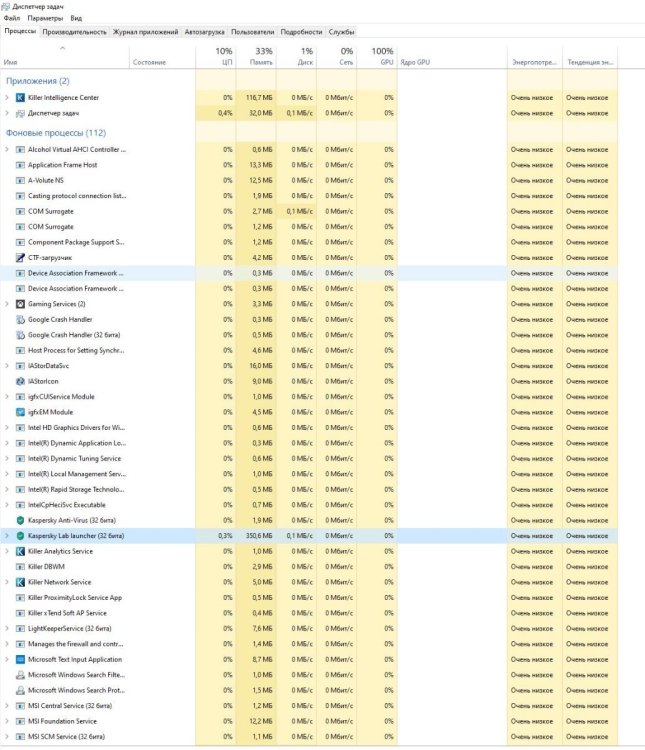Sort by the Энергопотребление column header
The height and width of the screenshot is (750, 645).
tap(534, 57)
